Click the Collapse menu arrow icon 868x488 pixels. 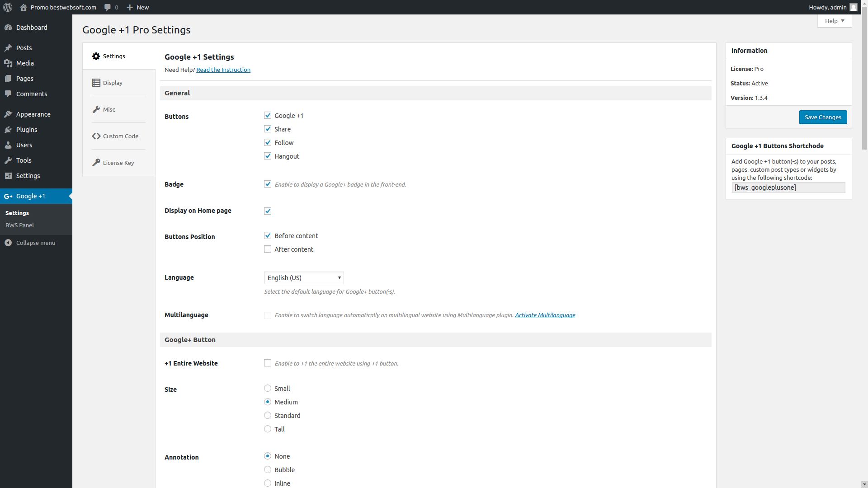(8, 243)
